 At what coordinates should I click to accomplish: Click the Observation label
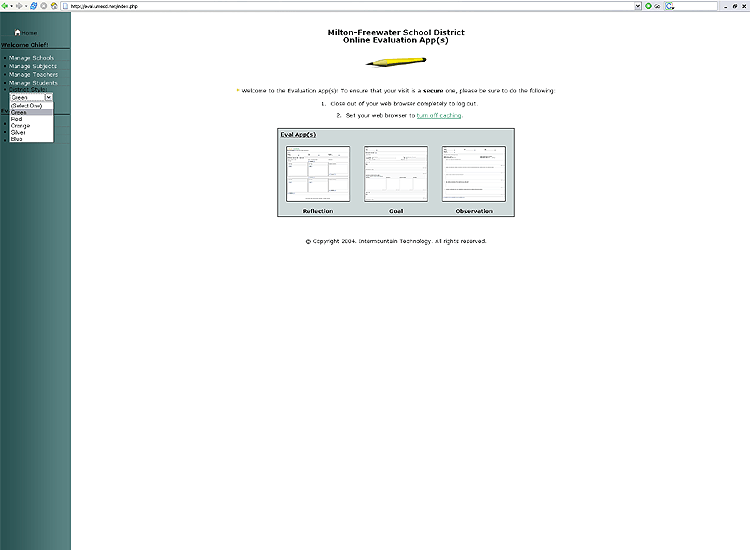point(474,211)
